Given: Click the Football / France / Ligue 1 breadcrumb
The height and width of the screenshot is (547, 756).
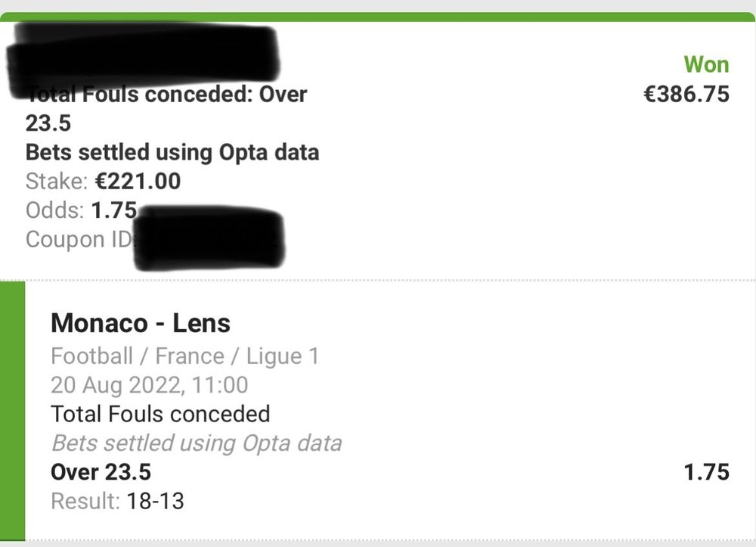Looking at the screenshot, I should click(184, 356).
